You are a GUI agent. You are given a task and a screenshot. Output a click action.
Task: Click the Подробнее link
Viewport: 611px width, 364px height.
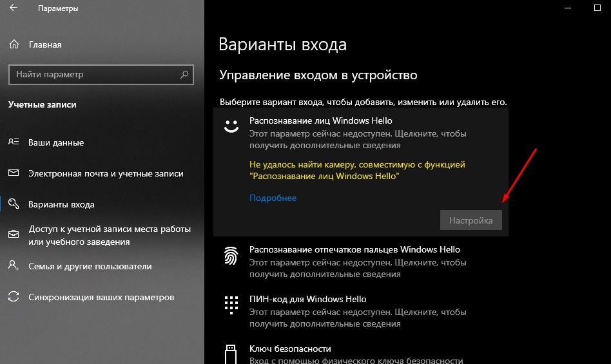point(273,198)
